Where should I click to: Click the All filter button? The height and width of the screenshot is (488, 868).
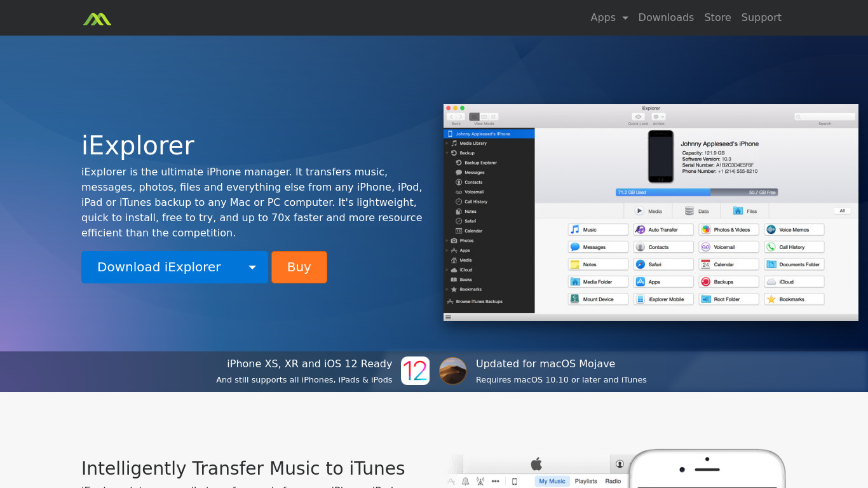click(x=842, y=211)
